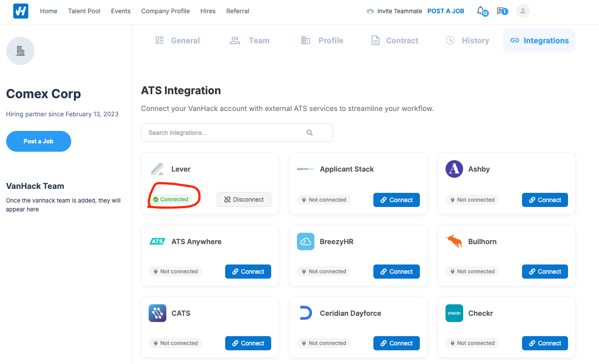This screenshot has width=599, height=364.
Task: Connect the Ashby integration
Action: coord(545,200)
